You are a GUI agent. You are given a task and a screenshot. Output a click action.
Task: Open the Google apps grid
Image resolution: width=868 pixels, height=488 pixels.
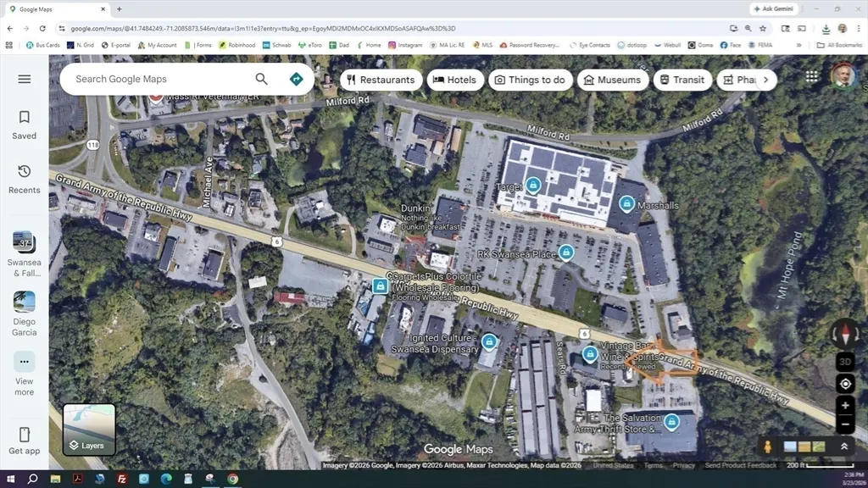[x=811, y=77]
